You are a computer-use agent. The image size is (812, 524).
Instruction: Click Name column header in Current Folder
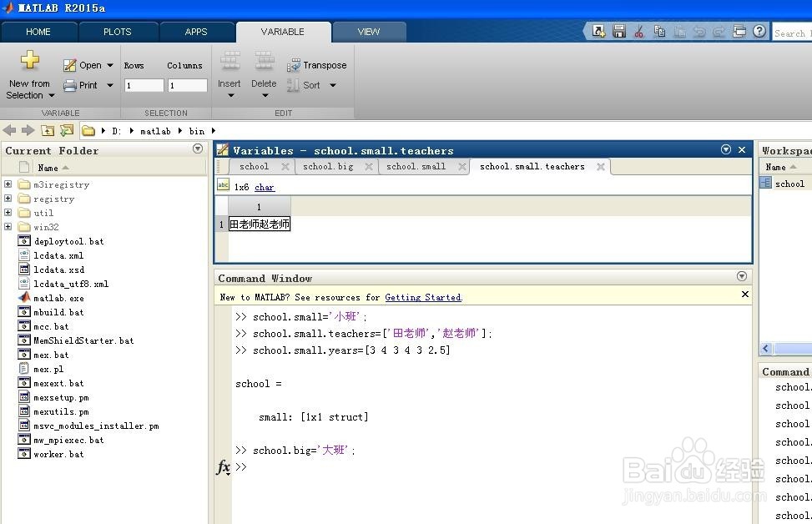pos(48,168)
